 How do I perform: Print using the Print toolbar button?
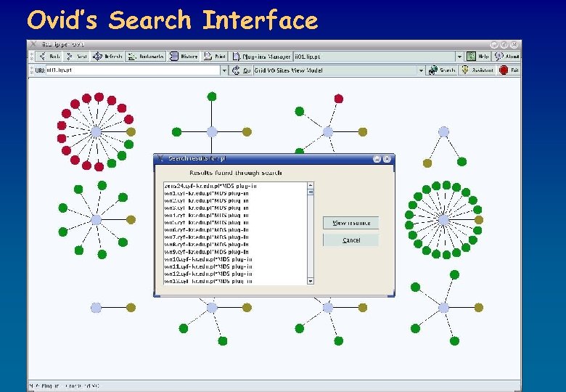[x=215, y=57]
